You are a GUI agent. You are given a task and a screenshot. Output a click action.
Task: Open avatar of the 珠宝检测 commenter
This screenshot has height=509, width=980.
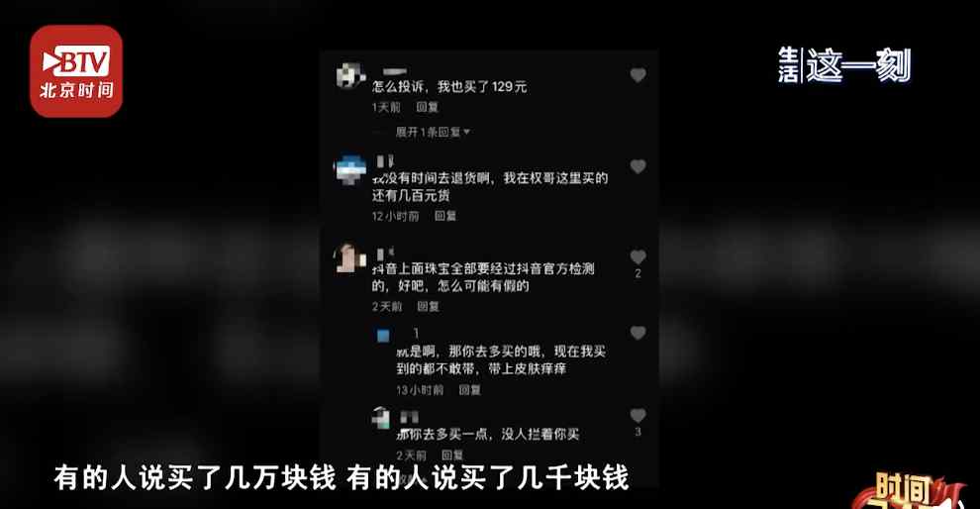click(x=350, y=257)
